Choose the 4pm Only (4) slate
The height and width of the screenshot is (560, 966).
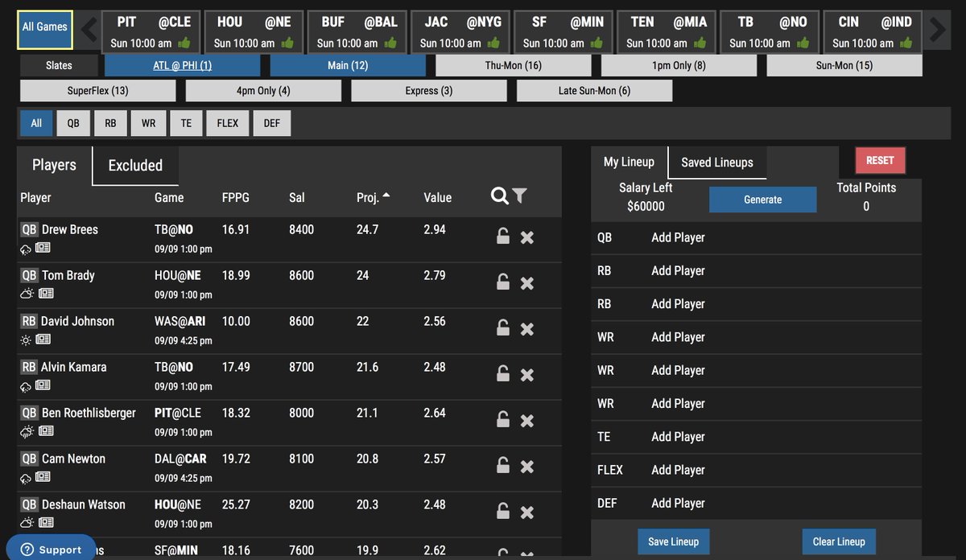pos(263,90)
